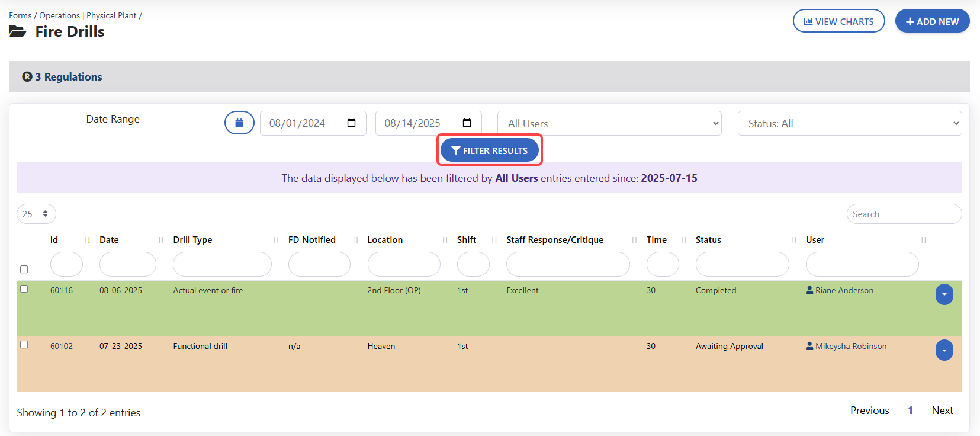
Task: Open View Charts
Action: click(838, 21)
